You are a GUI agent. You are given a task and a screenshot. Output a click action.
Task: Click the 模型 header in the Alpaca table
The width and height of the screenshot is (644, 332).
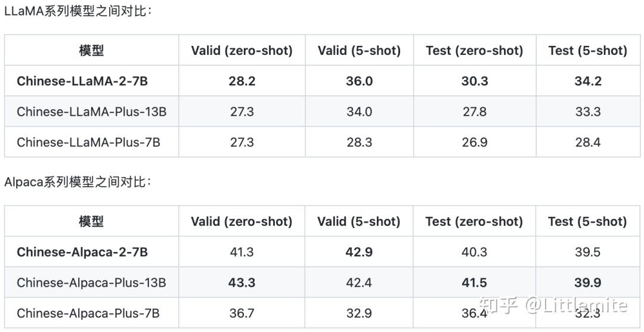[91, 222]
